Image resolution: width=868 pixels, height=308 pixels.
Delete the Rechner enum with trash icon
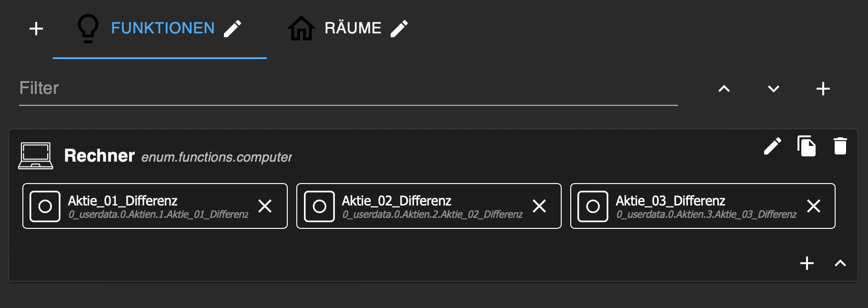[840, 146]
